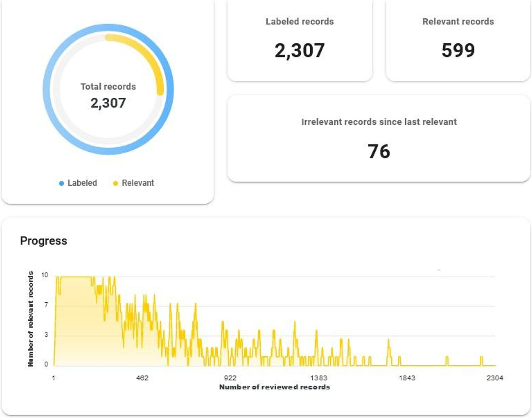This screenshot has height=418, width=532.
Task: Click the 462 x-axis tick label
Action: [x=142, y=378]
